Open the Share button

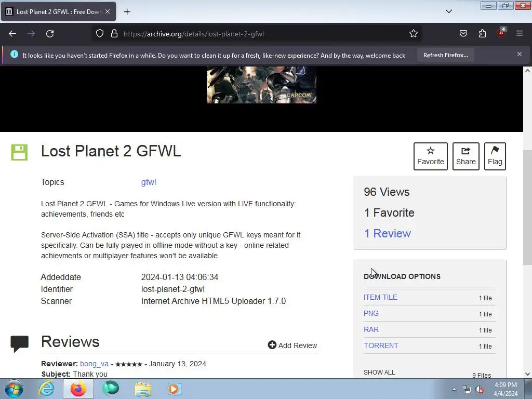click(465, 156)
